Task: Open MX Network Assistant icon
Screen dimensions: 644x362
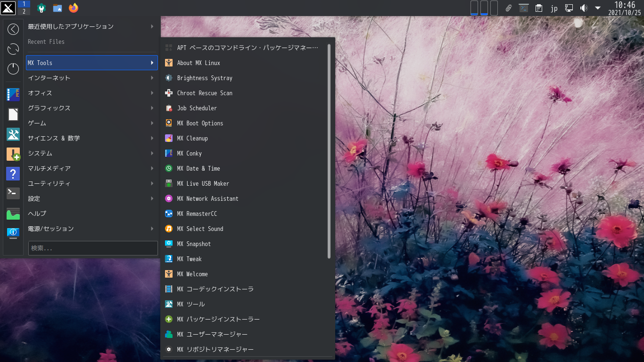Action: point(169,198)
